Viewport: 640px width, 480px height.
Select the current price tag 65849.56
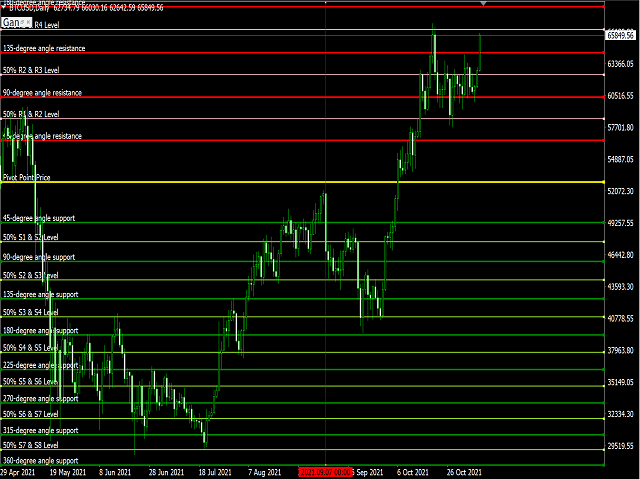point(620,35)
